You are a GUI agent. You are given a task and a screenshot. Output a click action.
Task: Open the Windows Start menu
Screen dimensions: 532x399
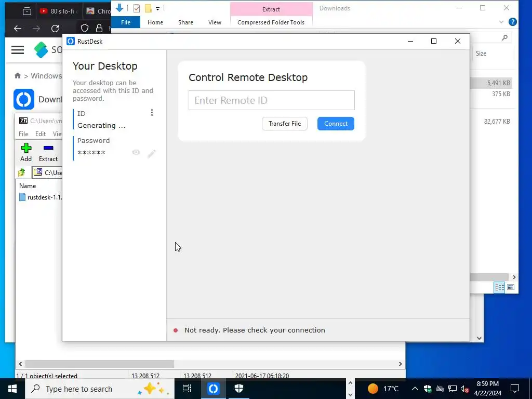tap(12, 389)
